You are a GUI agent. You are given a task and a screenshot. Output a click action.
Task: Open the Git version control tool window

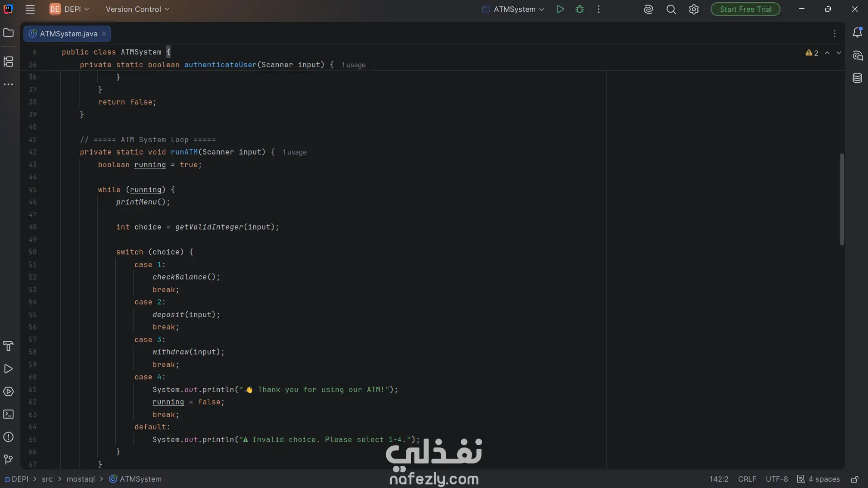[x=8, y=459]
